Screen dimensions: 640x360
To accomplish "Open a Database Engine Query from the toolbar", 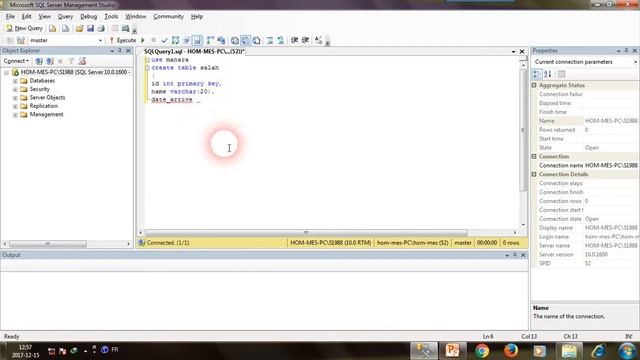I will (53, 28).
